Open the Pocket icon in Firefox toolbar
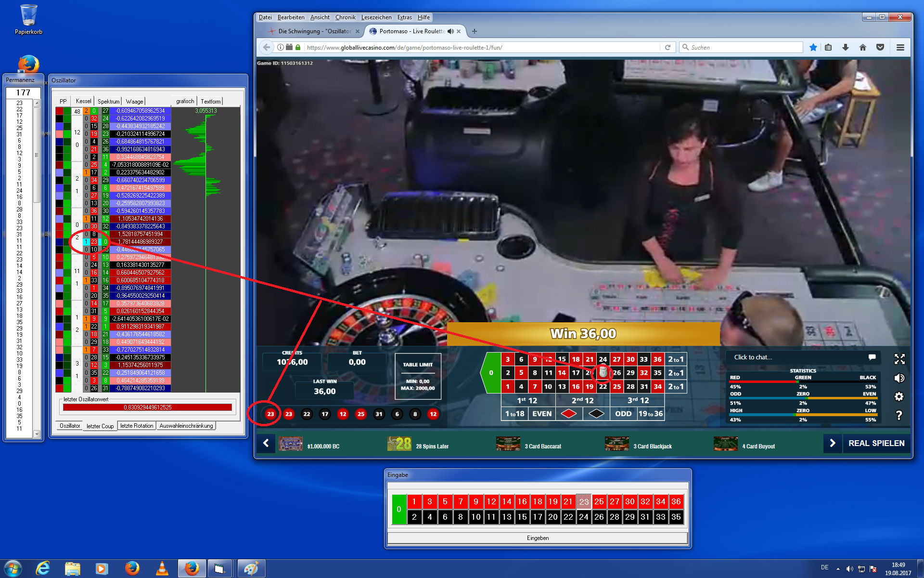The height and width of the screenshot is (578, 924). point(880,47)
